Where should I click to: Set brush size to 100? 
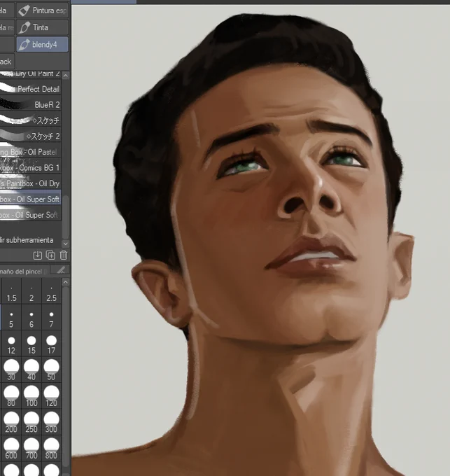(31, 396)
